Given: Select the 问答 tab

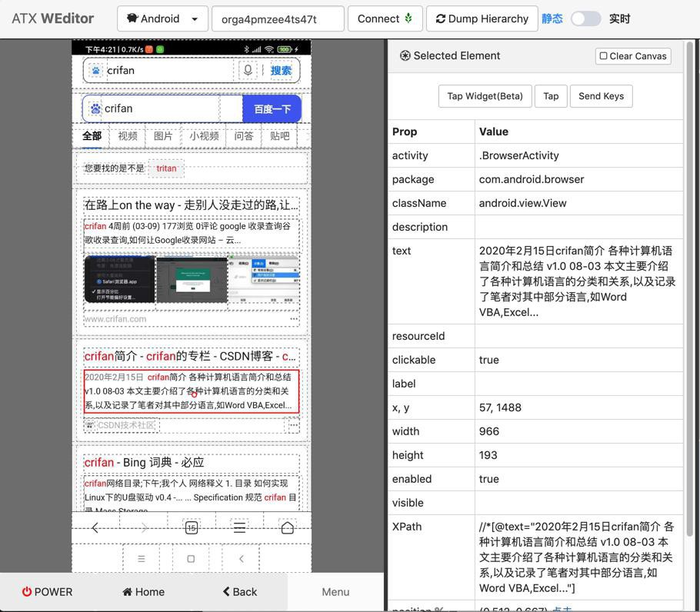Looking at the screenshot, I should (x=244, y=135).
